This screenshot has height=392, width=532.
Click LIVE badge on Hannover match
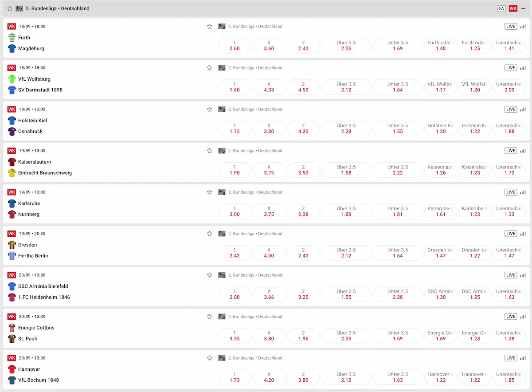tap(511, 358)
